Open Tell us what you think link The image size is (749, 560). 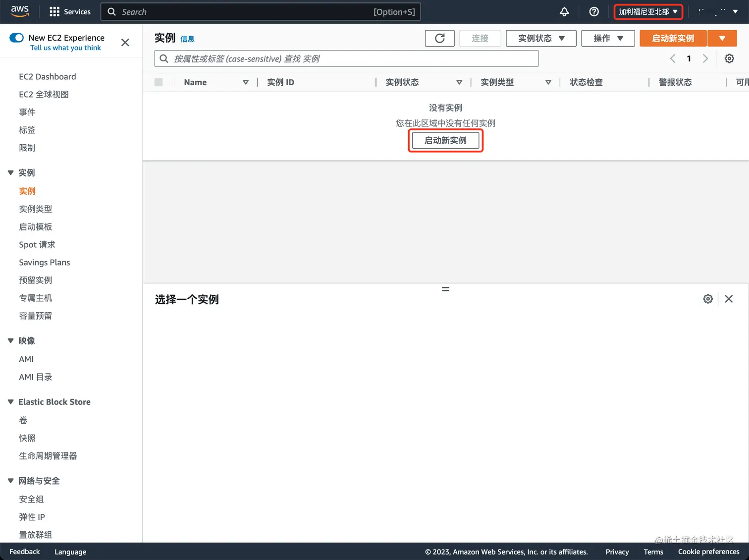coord(65,48)
